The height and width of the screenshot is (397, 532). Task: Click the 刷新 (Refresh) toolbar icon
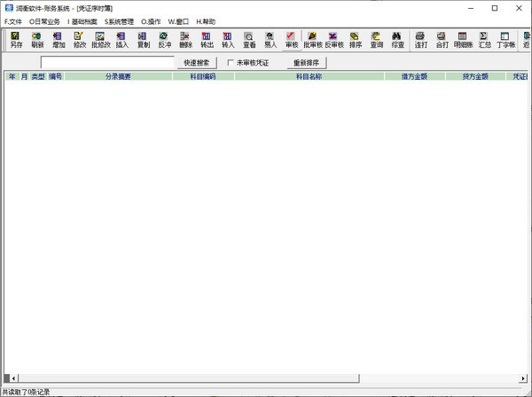(37, 39)
